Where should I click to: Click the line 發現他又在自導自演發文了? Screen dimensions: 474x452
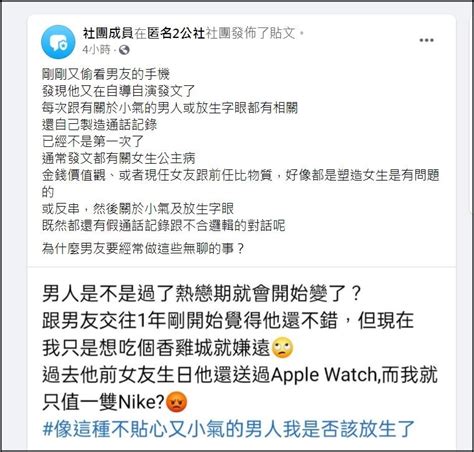118,91
